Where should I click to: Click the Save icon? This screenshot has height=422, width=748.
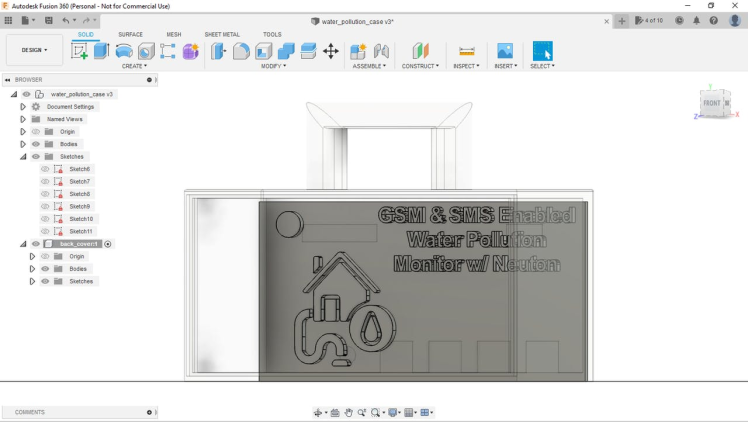point(49,21)
